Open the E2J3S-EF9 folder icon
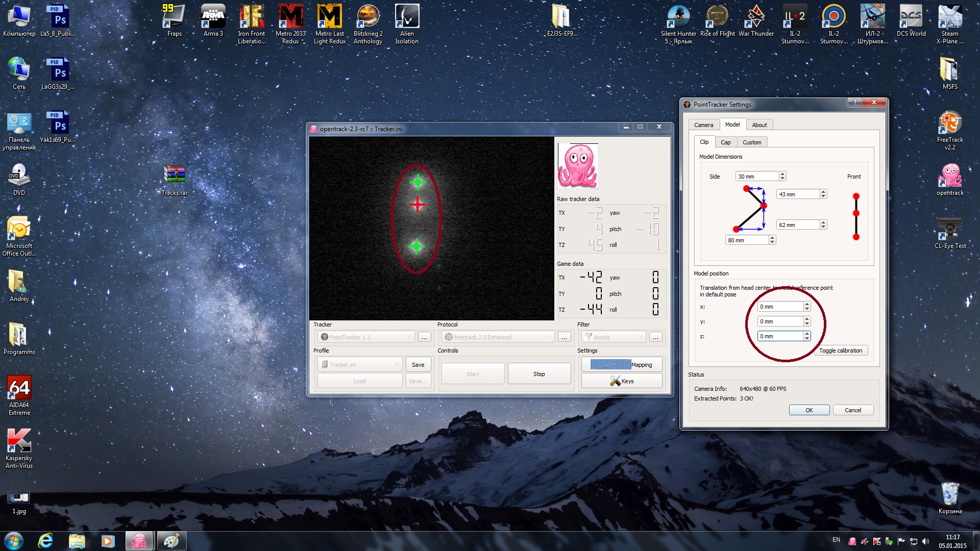The image size is (980, 551). (562, 20)
